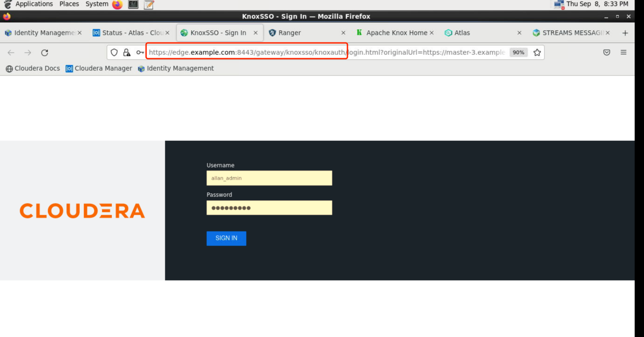Open the Pocket save icon

tap(607, 52)
